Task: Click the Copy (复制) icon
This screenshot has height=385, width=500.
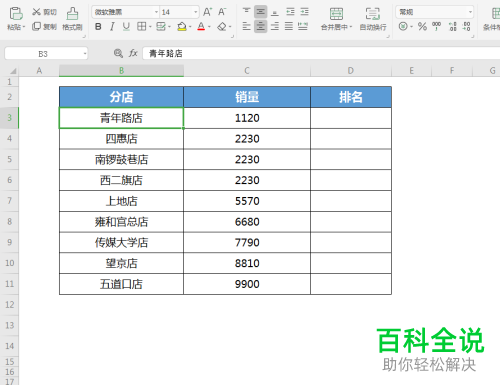Action: pyautogui.click(x=36, y=26)
